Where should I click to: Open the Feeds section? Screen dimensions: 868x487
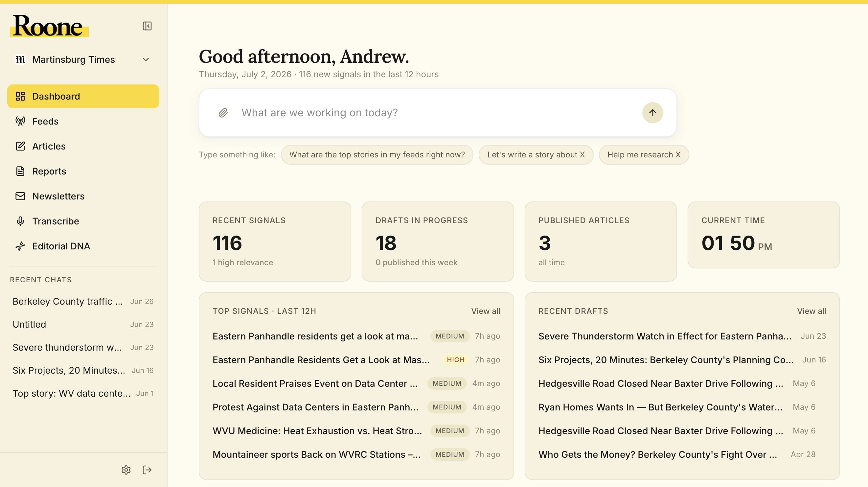(83, 121)
